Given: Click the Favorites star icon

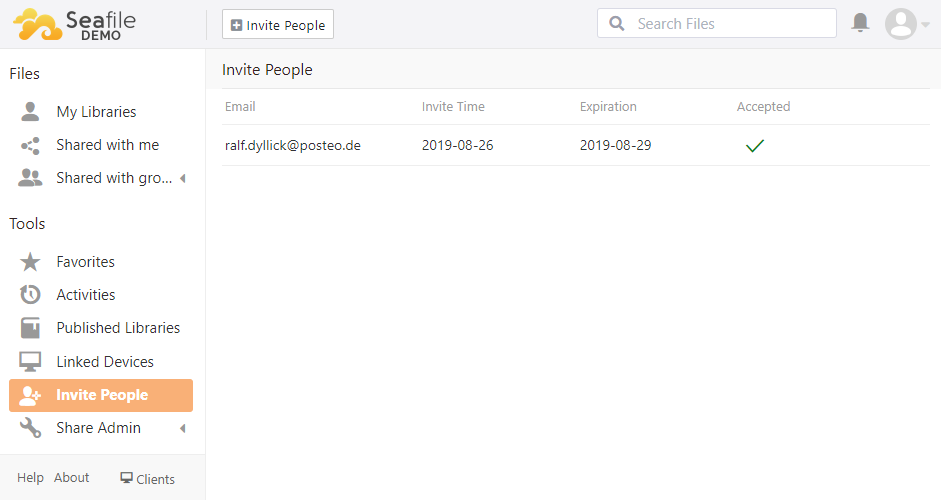Looking at the screenshot, I should coord(31,262).
